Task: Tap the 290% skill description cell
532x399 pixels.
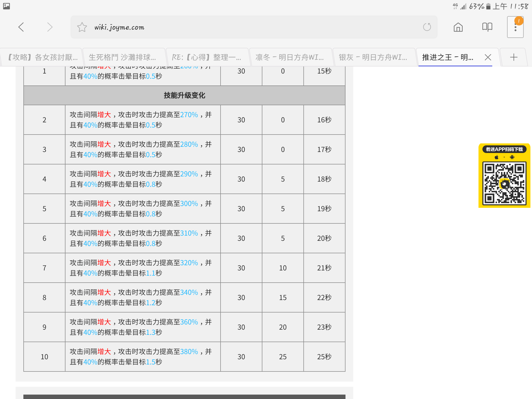Action: [x=143, y=179]
